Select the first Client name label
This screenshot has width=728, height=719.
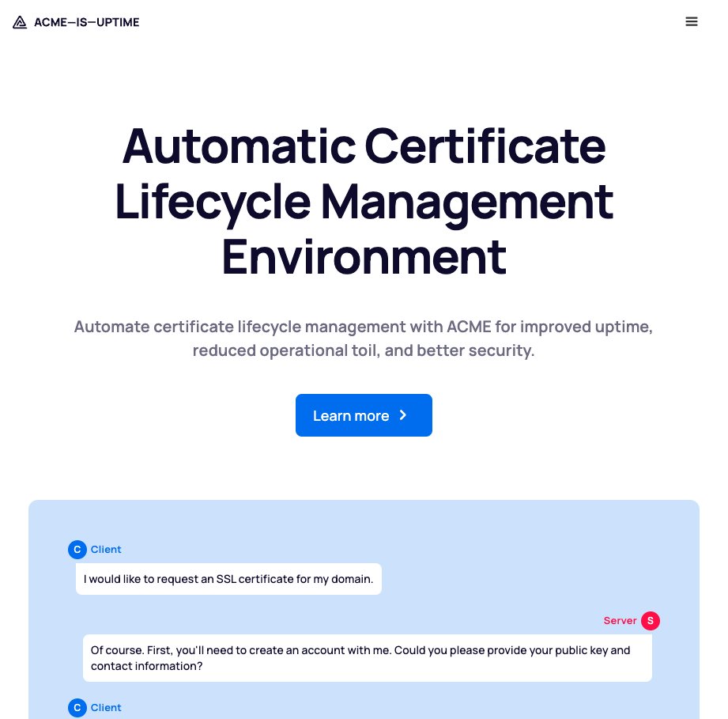point(106,550)
